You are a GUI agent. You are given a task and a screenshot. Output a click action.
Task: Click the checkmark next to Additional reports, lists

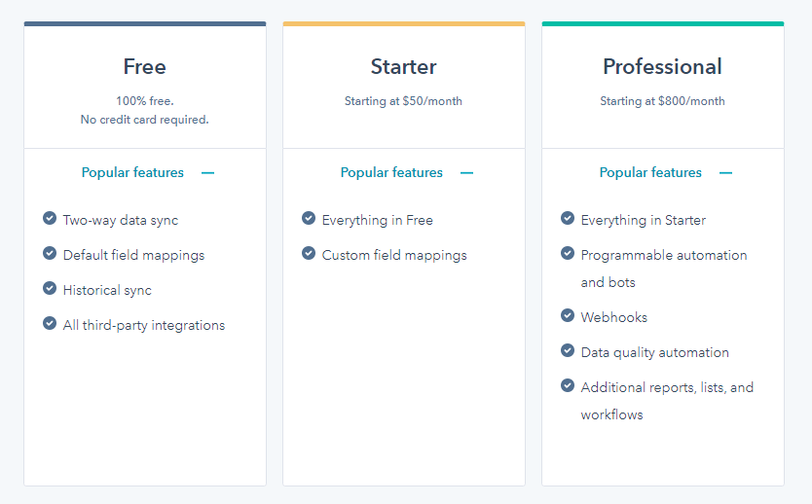pos(568,386)
